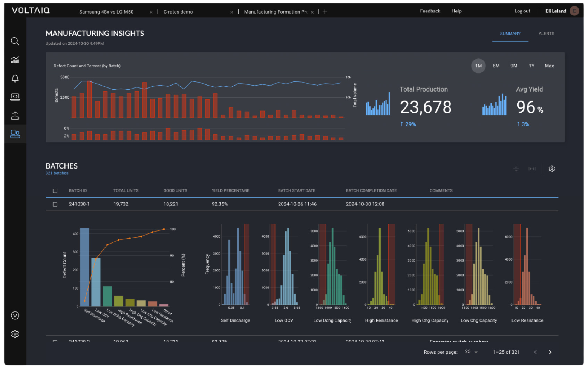588x368 pixels.
Task: Open the C-rates demo tab
Action: click(x=178, y=12)
